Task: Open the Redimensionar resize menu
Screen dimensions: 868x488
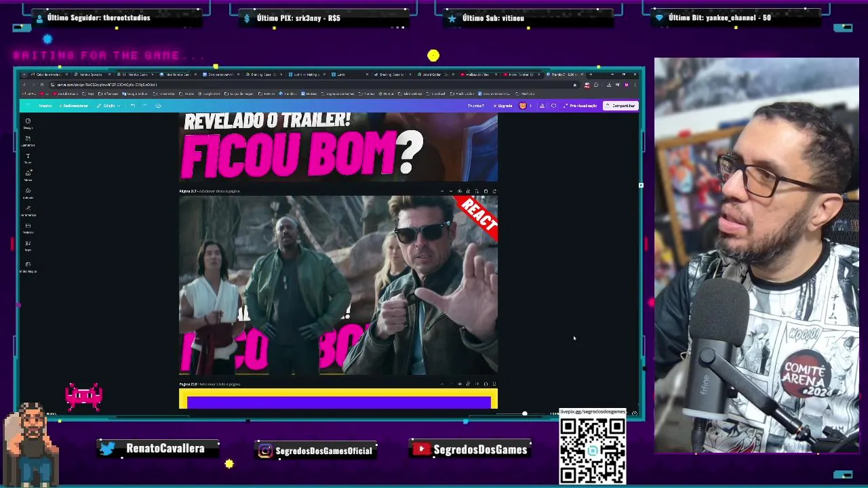Action: [74, 106]
